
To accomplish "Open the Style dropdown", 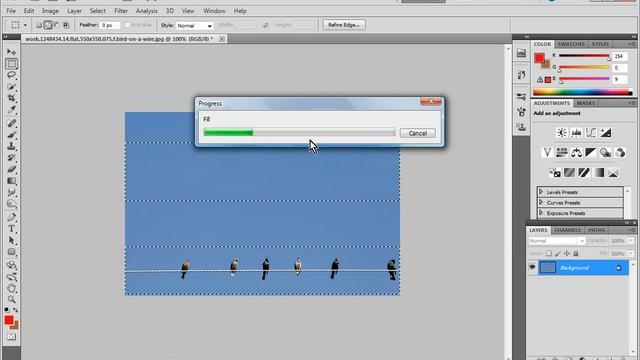I will coord(195,25).
